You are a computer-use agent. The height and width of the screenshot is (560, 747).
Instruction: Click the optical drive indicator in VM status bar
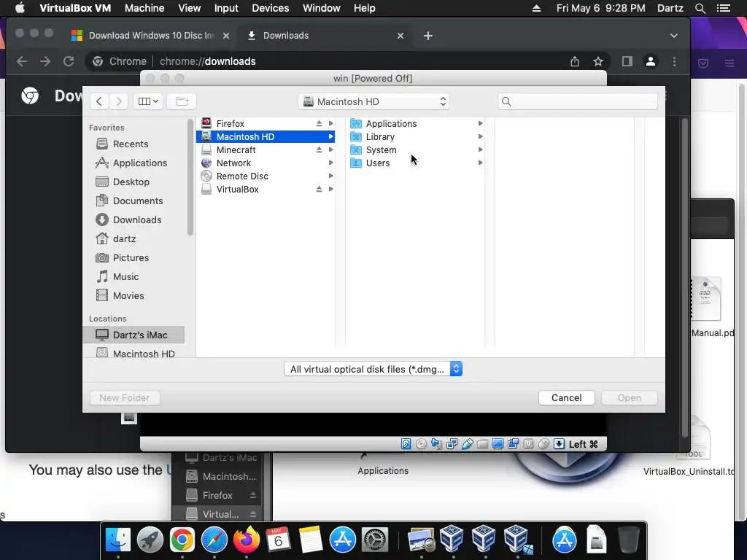coord(421,444)
